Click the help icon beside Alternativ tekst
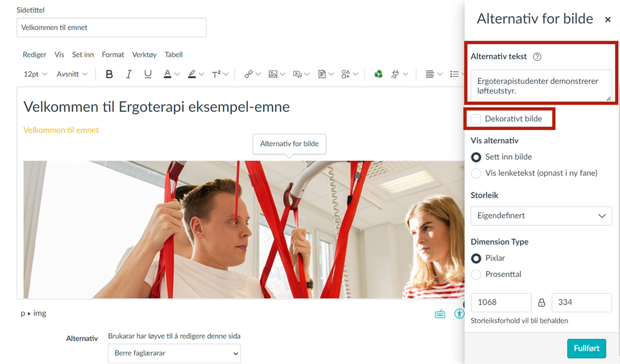The height and width of the screenshot is (364, 620). click(x=537, y=57)
